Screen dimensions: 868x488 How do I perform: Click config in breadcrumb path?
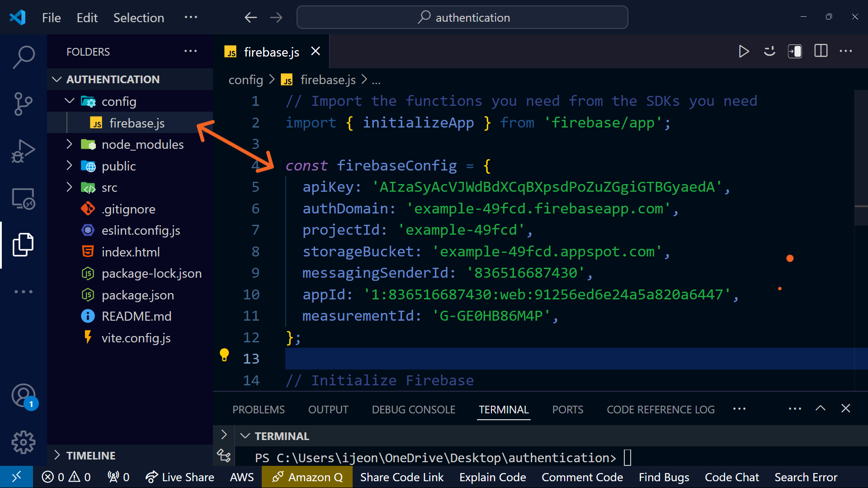245,80
